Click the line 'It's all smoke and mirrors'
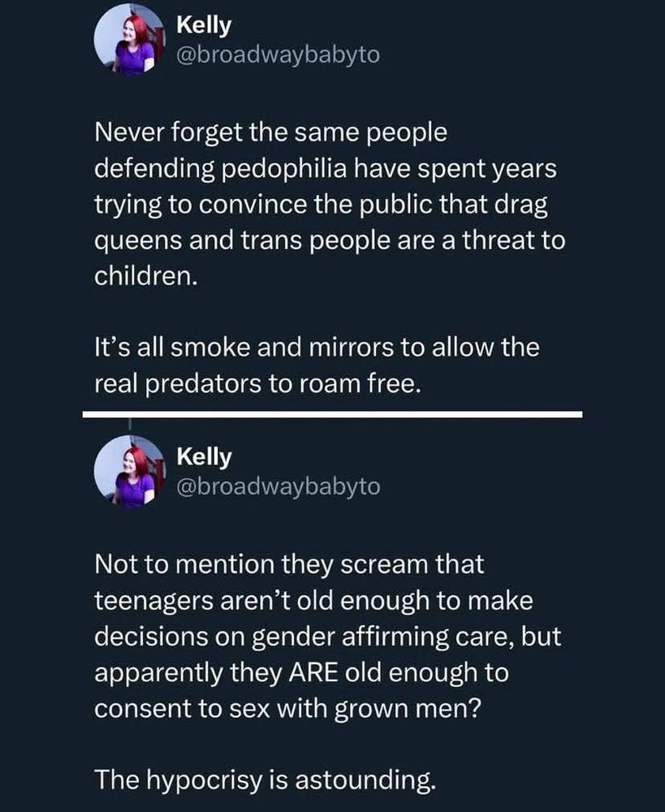This screenshot has height=812, width=665. pos(317,347)
